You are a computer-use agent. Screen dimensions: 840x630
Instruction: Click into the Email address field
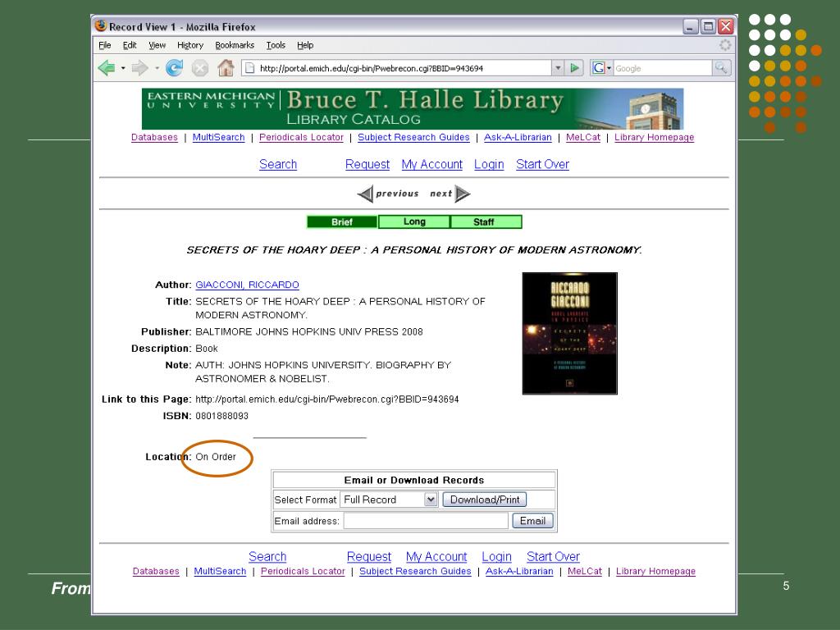tap(426, 521)
